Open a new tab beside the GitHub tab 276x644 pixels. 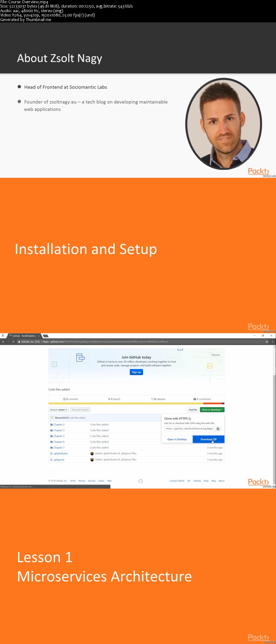46,336
